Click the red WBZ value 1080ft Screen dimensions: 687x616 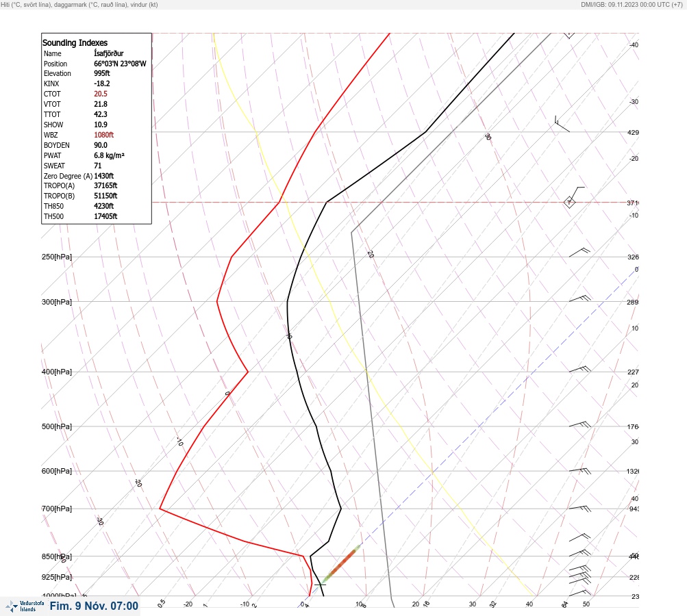pos(103,135)
